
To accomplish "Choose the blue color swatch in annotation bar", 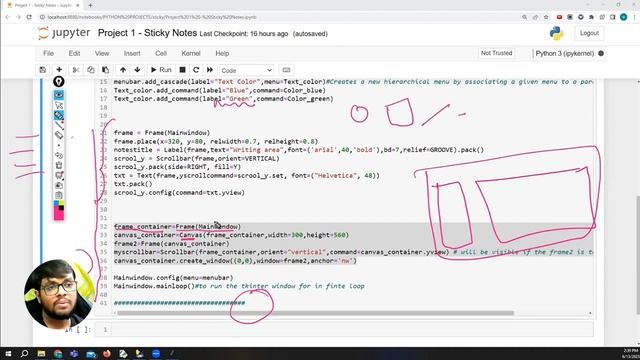I will click(x=56, y=203).
